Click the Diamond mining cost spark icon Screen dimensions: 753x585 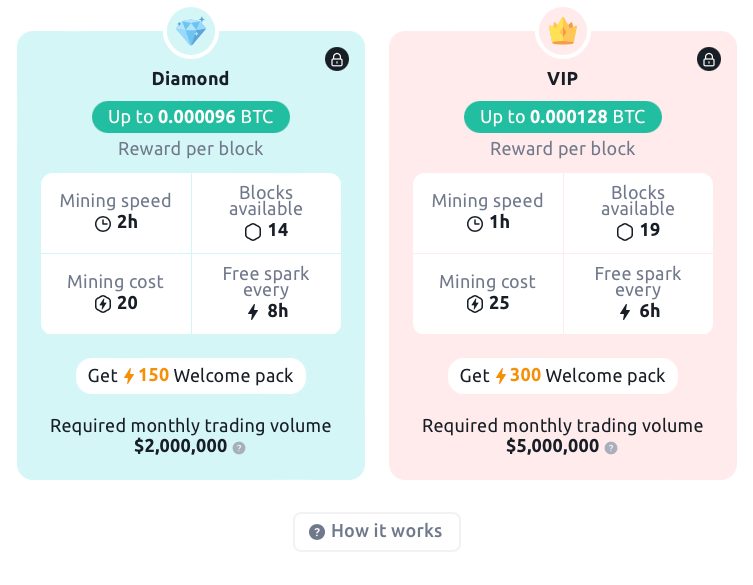(102, 304)
